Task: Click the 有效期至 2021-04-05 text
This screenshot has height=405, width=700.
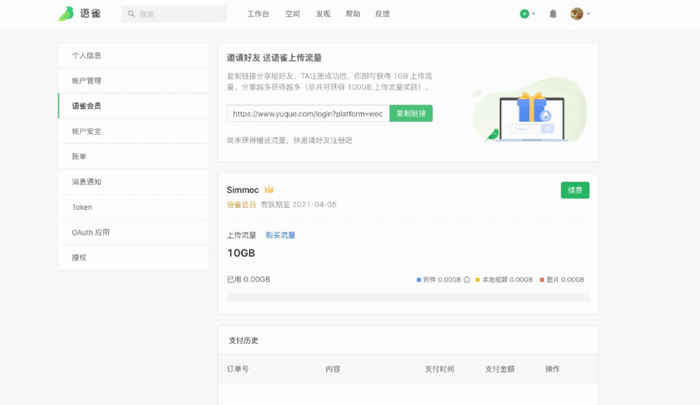Action: [299, 205]
